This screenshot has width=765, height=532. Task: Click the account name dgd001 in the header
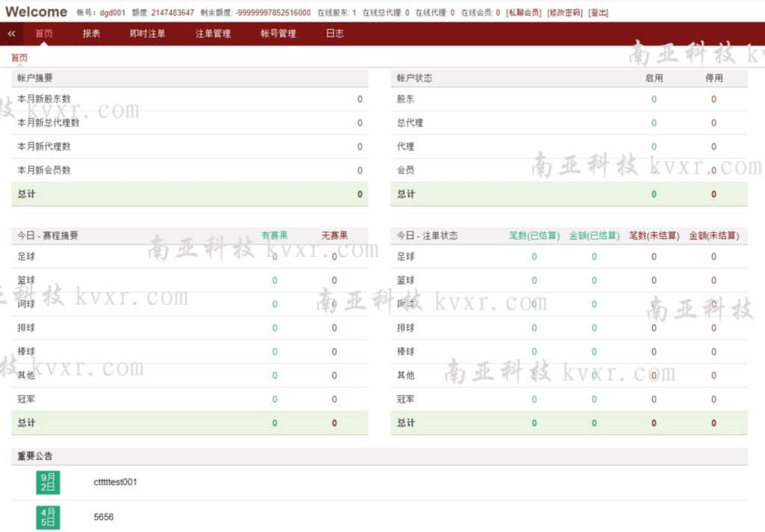112,13
